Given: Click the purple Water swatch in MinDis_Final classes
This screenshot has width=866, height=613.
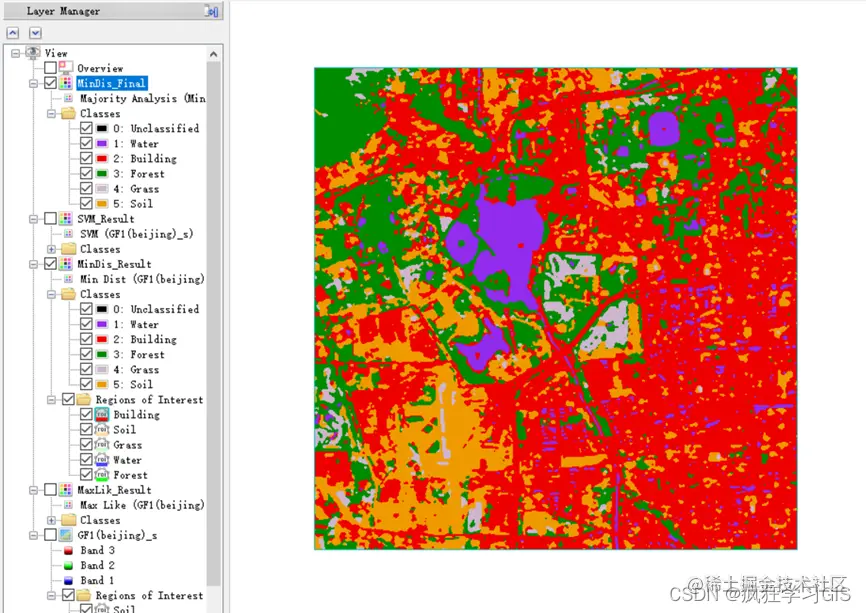Looking at the screenshot, I should pyautogui.click(x=102, y=144).
